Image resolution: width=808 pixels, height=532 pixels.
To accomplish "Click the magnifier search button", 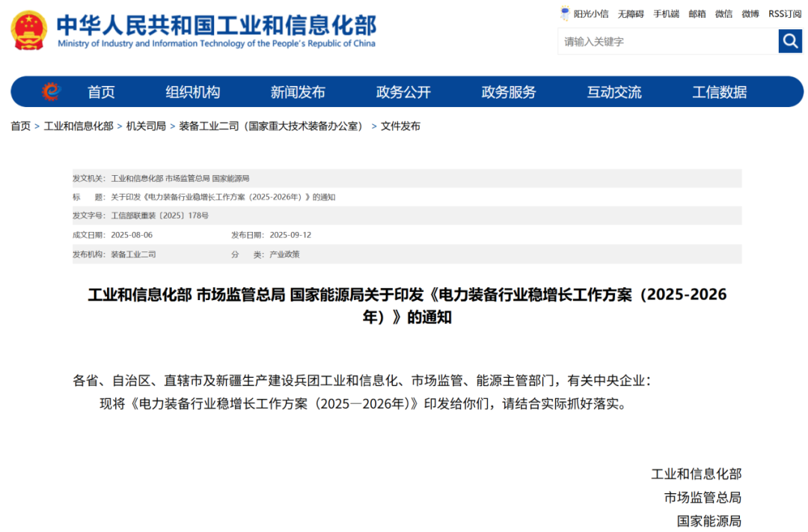I will tap(790, 41).
